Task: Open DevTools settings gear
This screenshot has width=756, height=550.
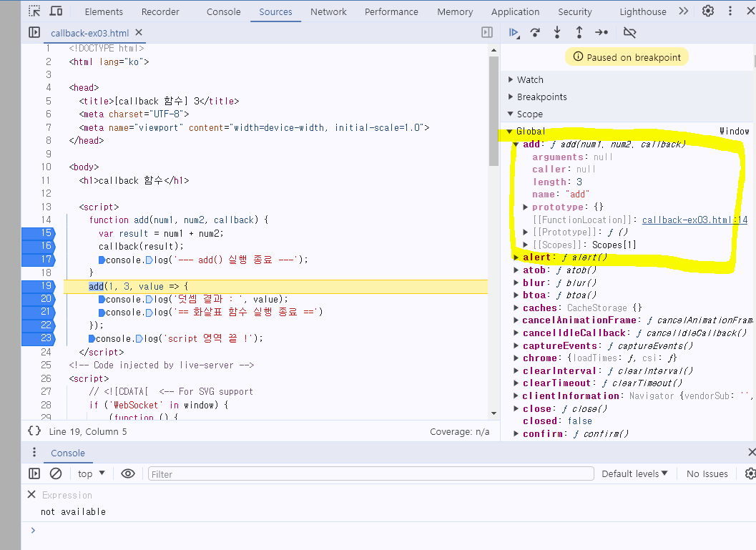Action: pyautogui.click(x=708, y=11)
